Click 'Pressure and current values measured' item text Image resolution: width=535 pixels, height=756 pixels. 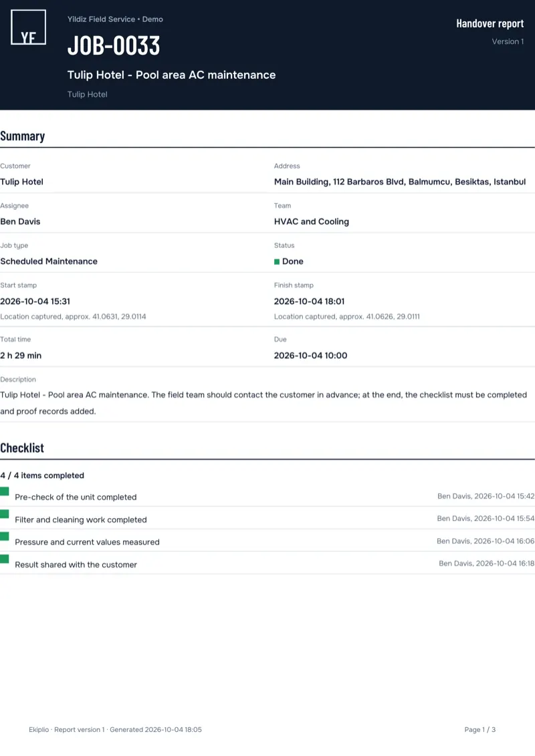tap(88, 542)
